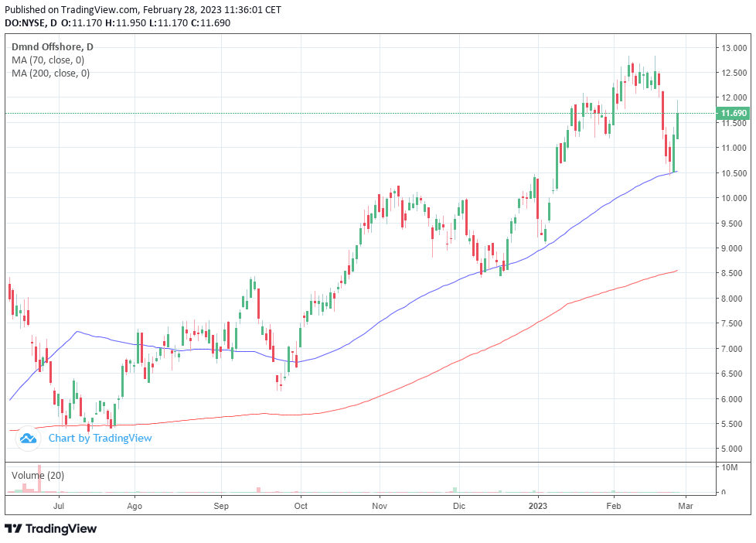The image size is (756, 543).
Task: Click the Mar date axis label
Action: pos(686,506)
